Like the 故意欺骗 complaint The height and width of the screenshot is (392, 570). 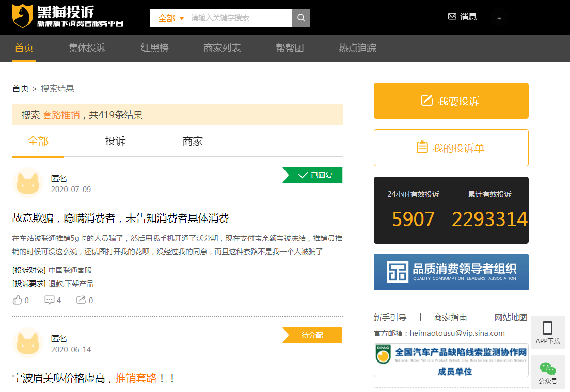(18, 300)
